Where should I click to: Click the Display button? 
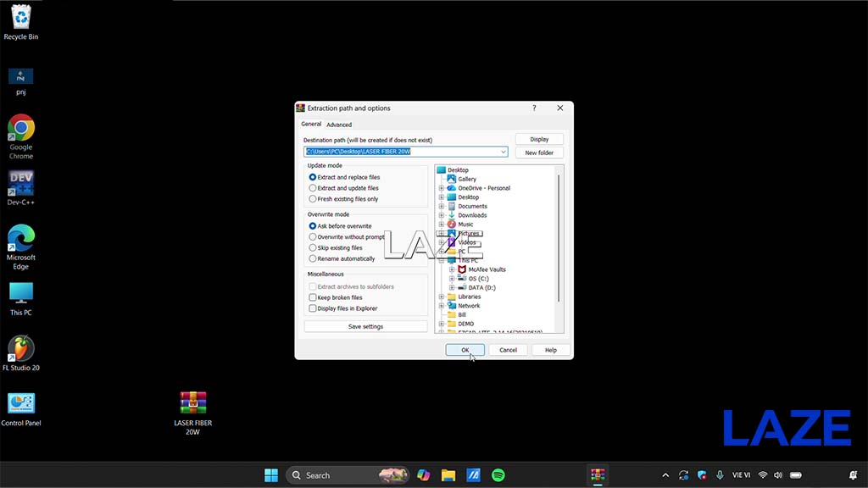(x=539, y=140)
